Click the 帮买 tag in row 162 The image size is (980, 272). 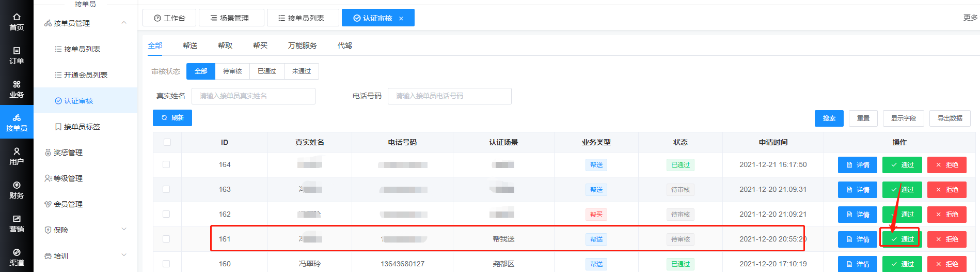[x=596, y=215]
